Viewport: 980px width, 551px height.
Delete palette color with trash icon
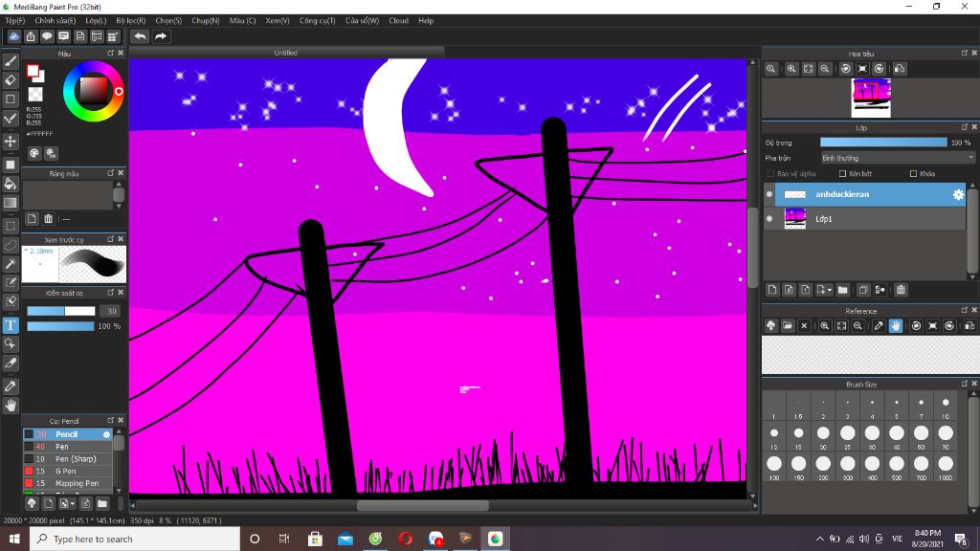tap(48, 219)
